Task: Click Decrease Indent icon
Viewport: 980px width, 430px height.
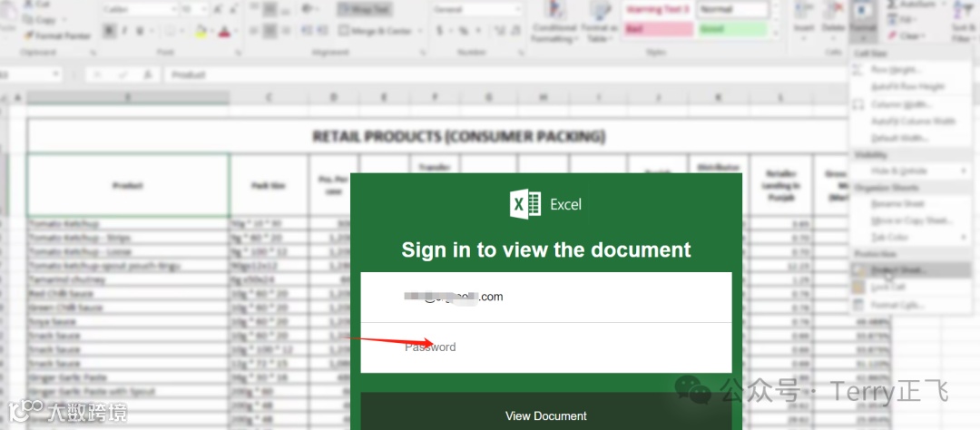Action: coord(307,31)
